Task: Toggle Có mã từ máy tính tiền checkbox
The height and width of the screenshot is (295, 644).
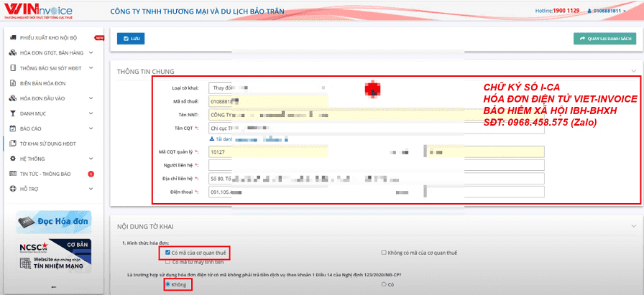Action: [x=167, y=262]
